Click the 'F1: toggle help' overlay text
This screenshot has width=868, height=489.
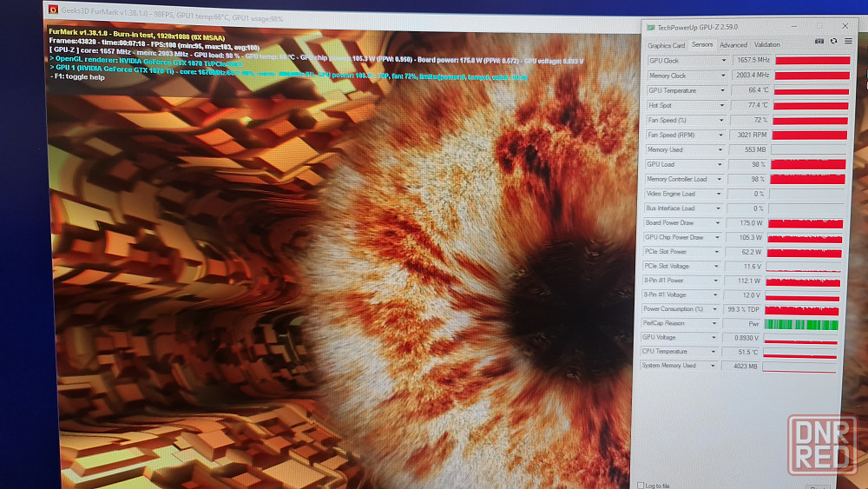click(78, 77)
